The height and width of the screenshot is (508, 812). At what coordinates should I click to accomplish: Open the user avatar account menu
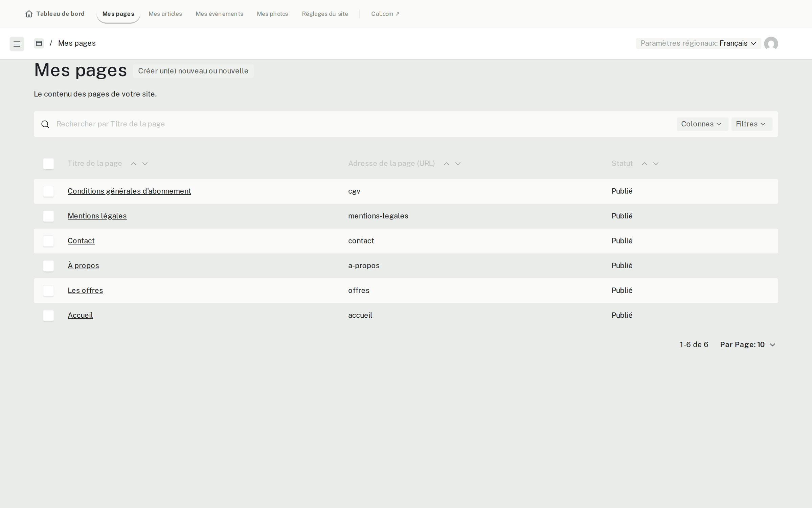(x=771, y=44)
